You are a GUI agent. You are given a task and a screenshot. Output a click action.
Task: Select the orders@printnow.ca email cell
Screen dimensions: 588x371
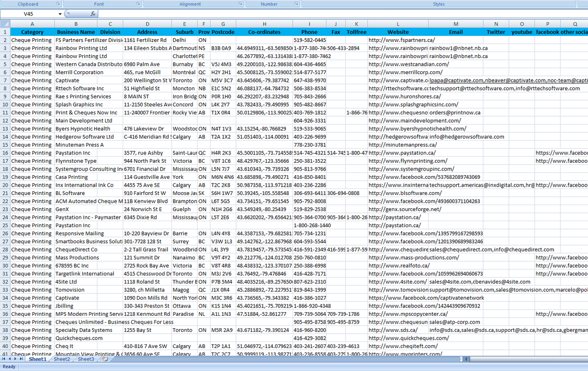click(x=455, y=113)
